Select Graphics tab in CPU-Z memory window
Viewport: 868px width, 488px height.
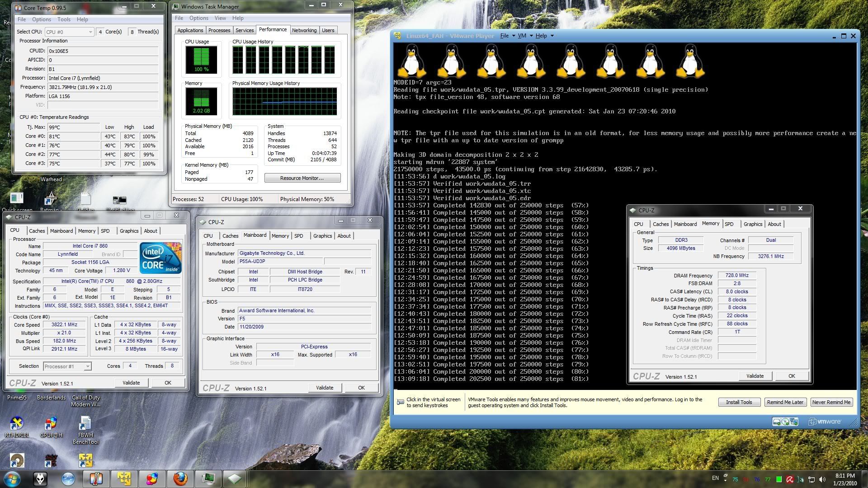point(753,224)
